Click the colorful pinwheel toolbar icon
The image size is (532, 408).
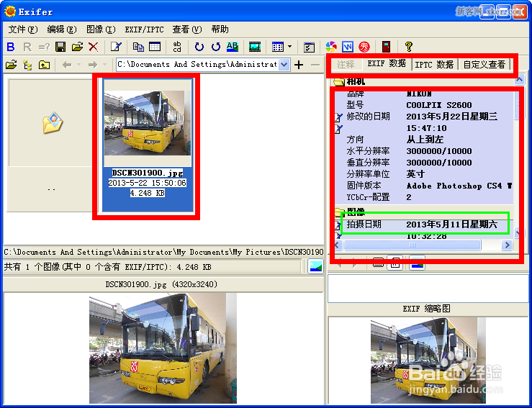click(x=332, y=47)
